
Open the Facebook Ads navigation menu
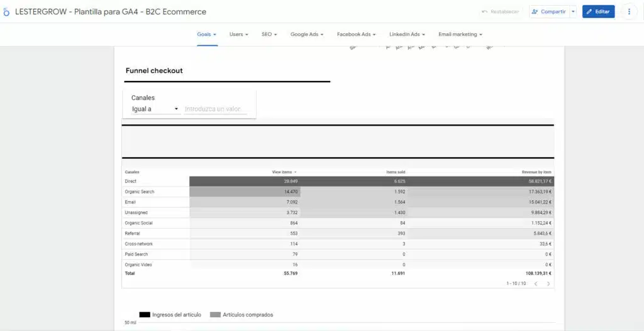356,35
